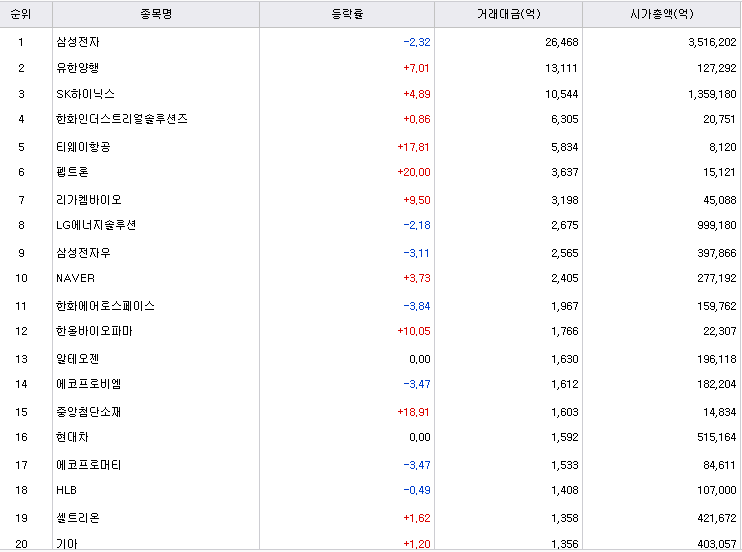Open the 한화에어로스페이스 entry
The image size is (742, 552).
coord(106,306)
